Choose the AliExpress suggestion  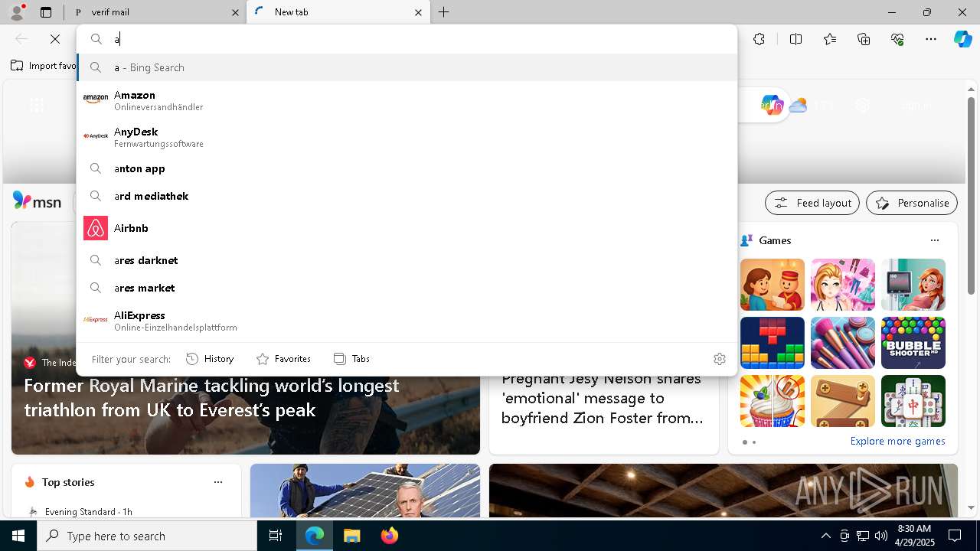(407, 321)
